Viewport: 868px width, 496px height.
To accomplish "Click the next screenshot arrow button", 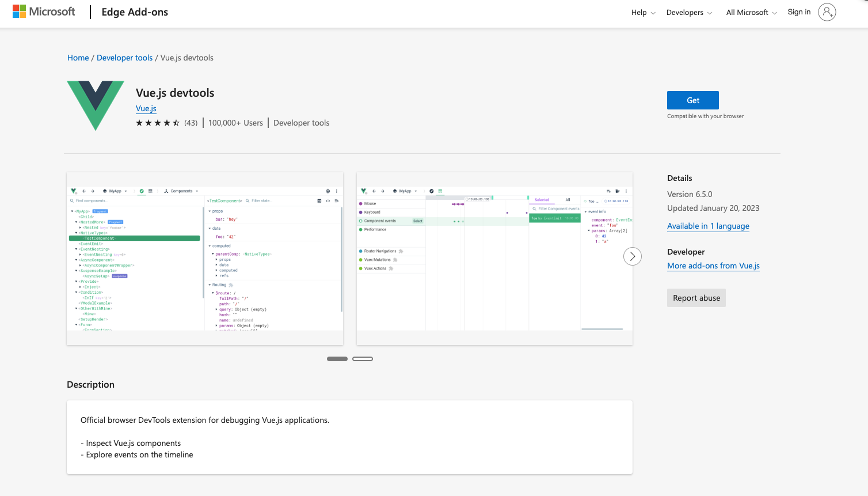I will [632, 256].
